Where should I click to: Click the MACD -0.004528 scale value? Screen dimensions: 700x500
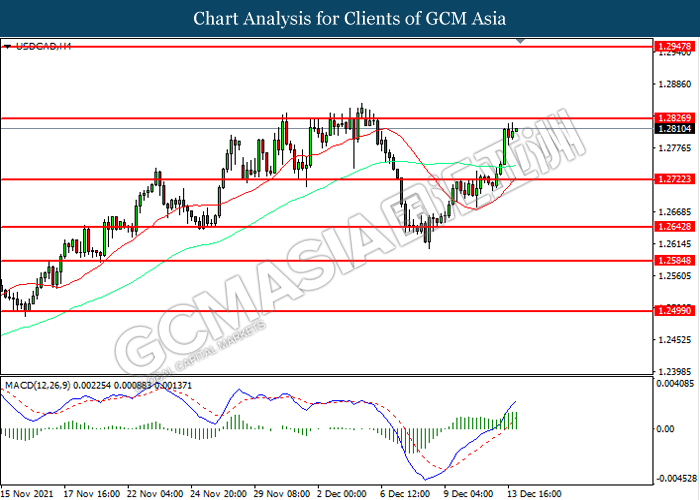(x=676, y=479)
